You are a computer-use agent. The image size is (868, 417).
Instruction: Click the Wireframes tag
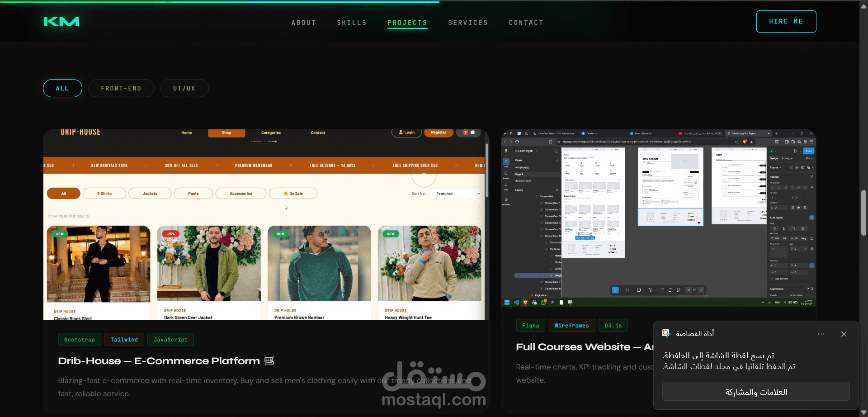point(572,326)
